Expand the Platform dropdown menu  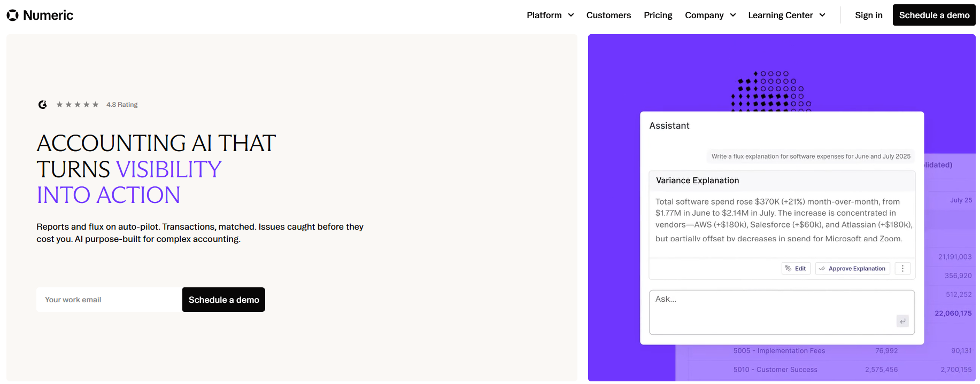[x=550, y=15]
